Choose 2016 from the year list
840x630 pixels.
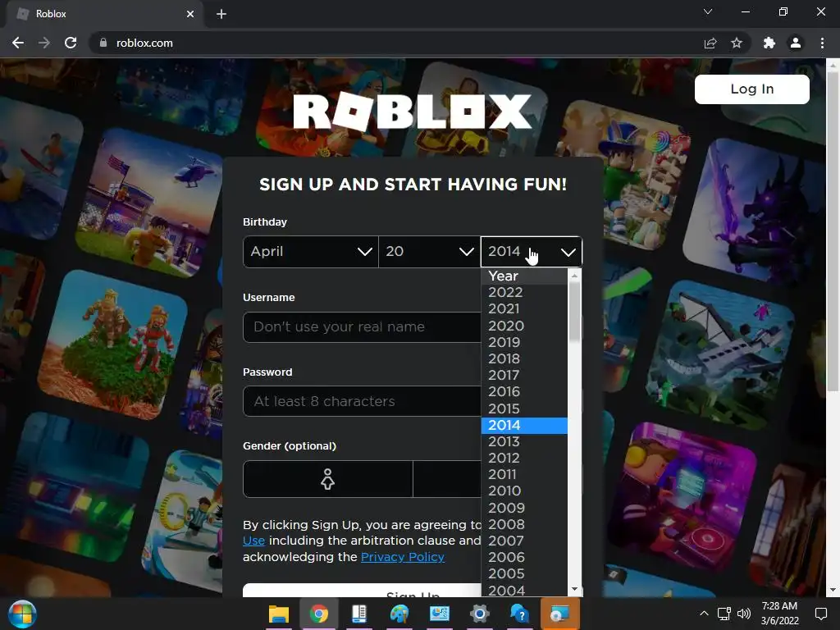(524, 391)
